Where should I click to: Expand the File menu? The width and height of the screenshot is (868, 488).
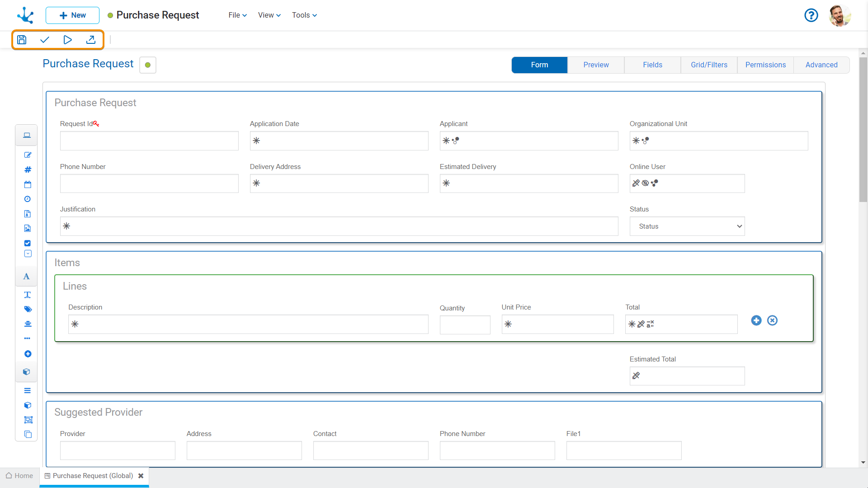[x=237, y=15]
